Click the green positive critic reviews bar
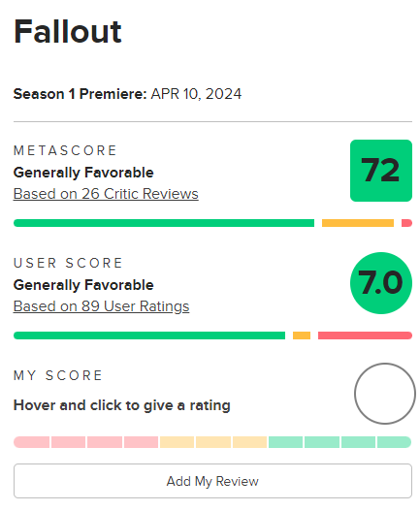This screenshot has width=420, height=511. (x=164, y=223)
